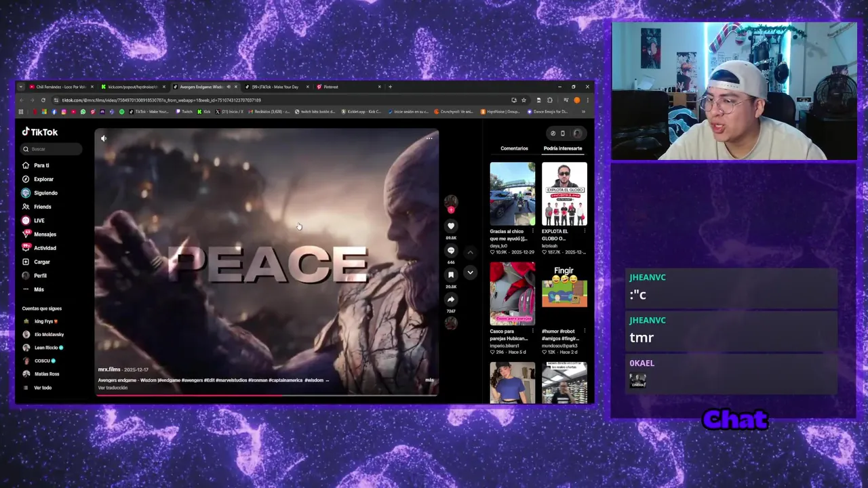Focus the Buscar search field
The height and width of the screenshot is (488, 868).
[x=52, y=149]
